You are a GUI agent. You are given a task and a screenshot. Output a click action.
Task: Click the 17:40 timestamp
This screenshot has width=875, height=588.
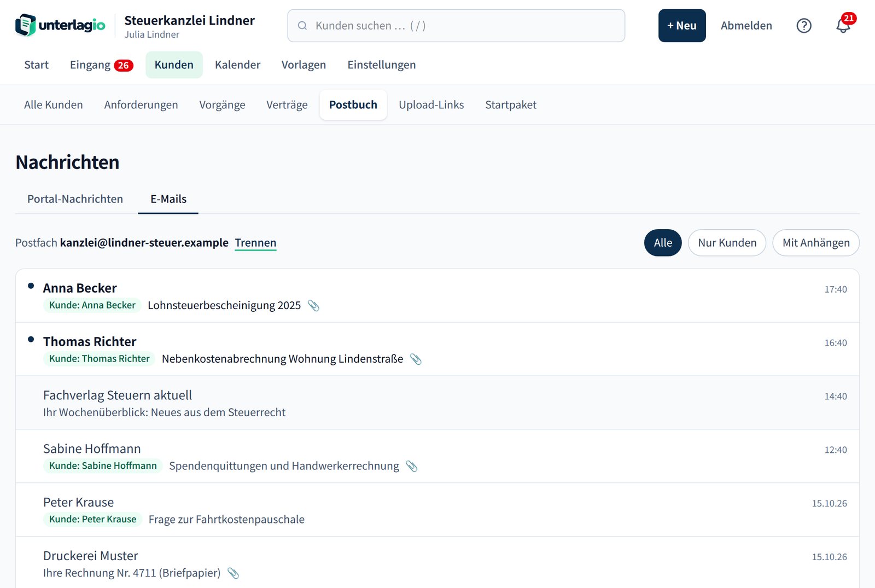click(836, 289)
